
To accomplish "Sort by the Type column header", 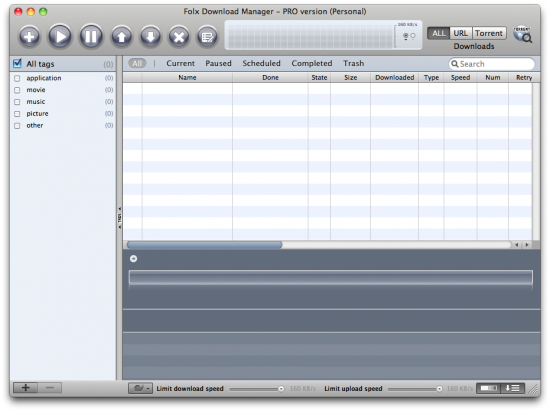I will pos(431,78).
